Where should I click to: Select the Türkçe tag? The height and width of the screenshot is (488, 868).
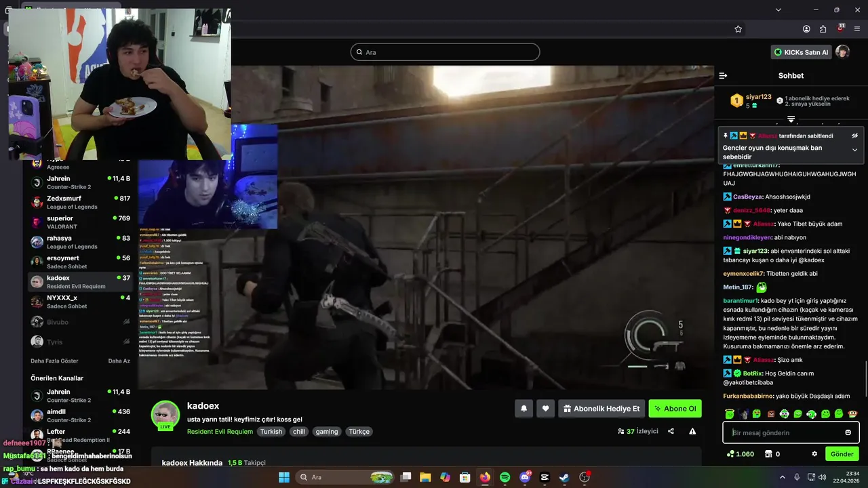(359, 432)
